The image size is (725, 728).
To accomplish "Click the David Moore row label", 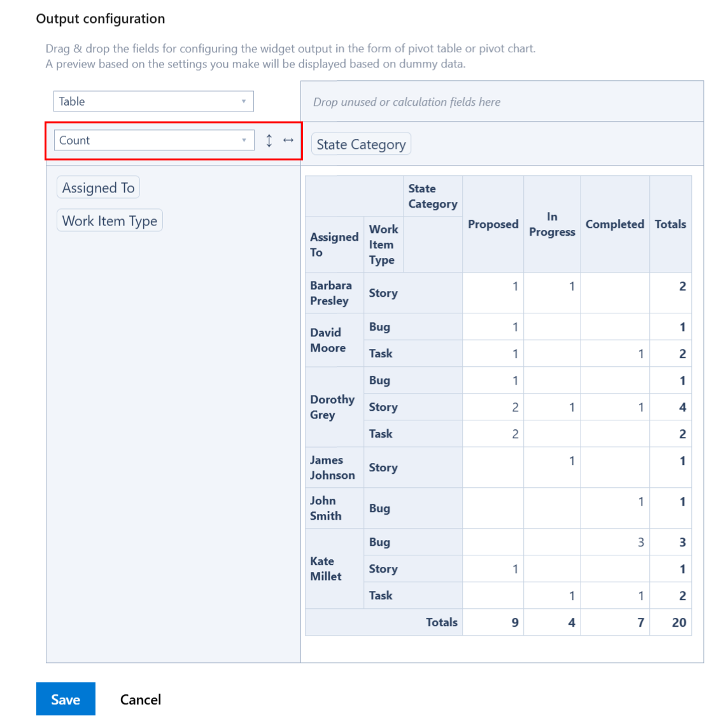I will pyautogui.click(x=334, y=340).
